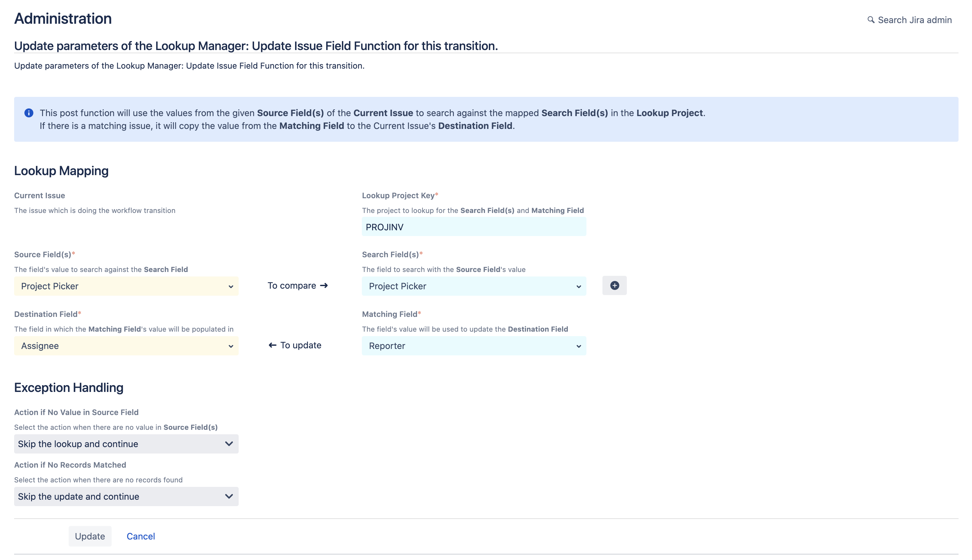Click the search magnifier icon
The width and height of the screenshot is (972, 560).
click(x=871, y=20)
